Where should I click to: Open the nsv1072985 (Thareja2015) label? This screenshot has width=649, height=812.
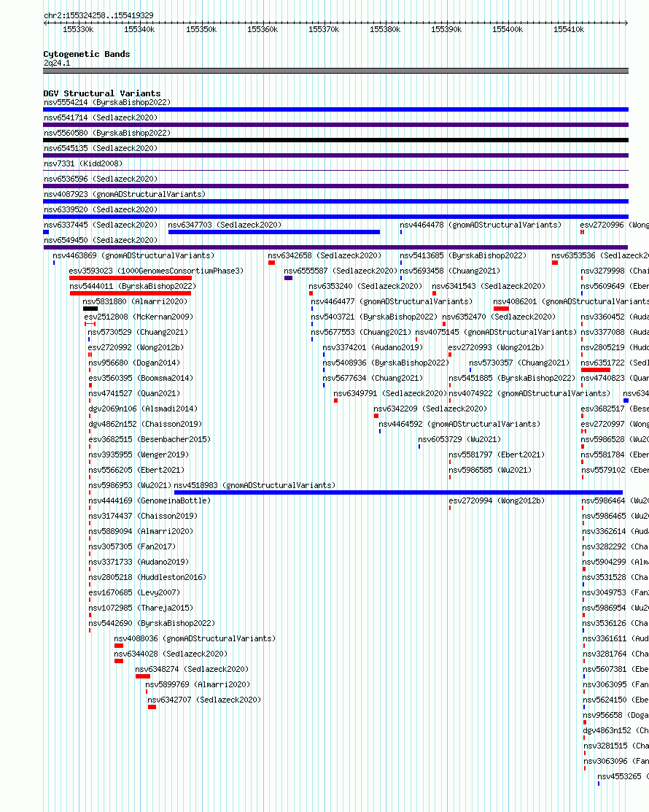141,608
